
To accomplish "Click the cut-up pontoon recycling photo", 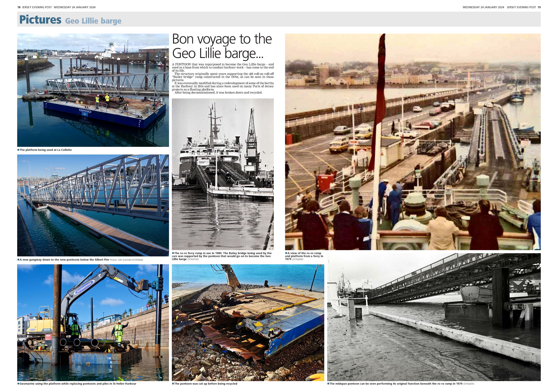I will (248, 322).
